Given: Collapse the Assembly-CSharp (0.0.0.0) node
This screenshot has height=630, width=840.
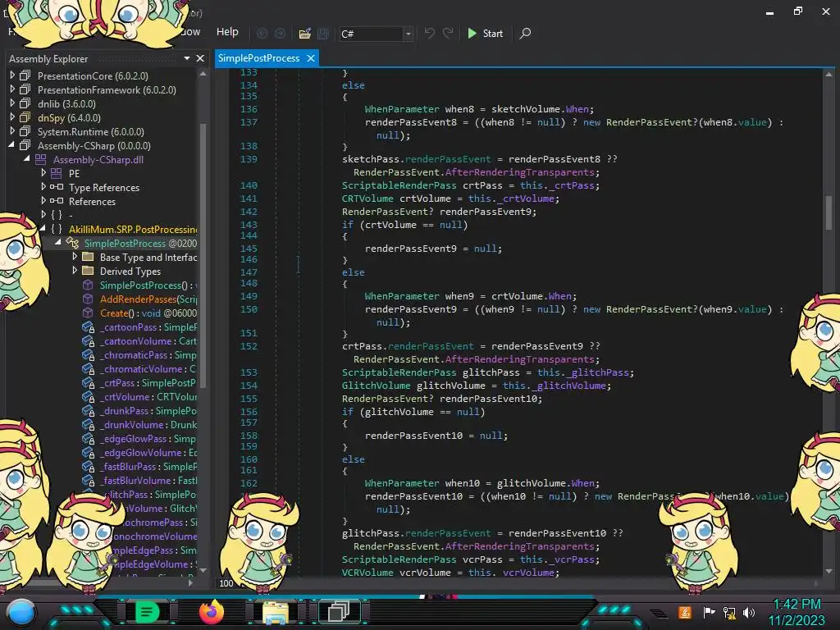Looking at the screenshot, I should click(11, 145).
